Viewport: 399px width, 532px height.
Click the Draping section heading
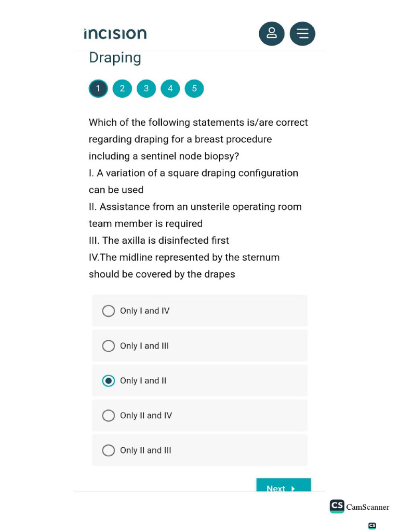point(115,58)
